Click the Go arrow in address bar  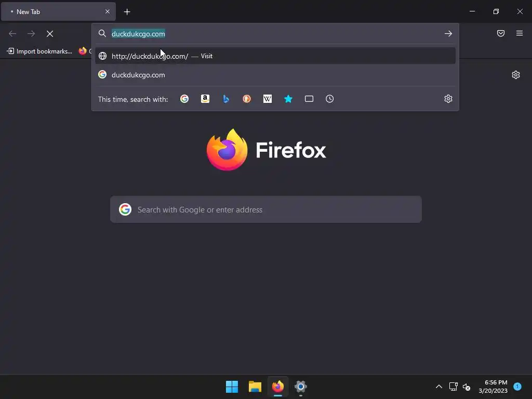[448, 34]
